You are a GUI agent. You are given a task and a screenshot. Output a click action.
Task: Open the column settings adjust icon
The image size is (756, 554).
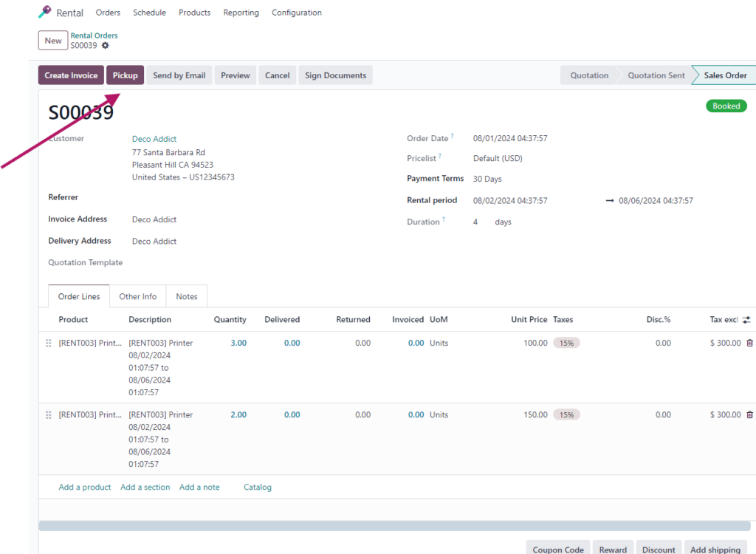coord(746,320)
